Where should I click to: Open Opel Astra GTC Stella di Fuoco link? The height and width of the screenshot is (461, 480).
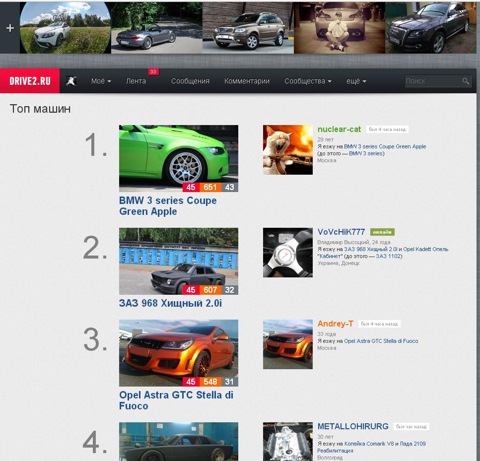tap(176, 400)
